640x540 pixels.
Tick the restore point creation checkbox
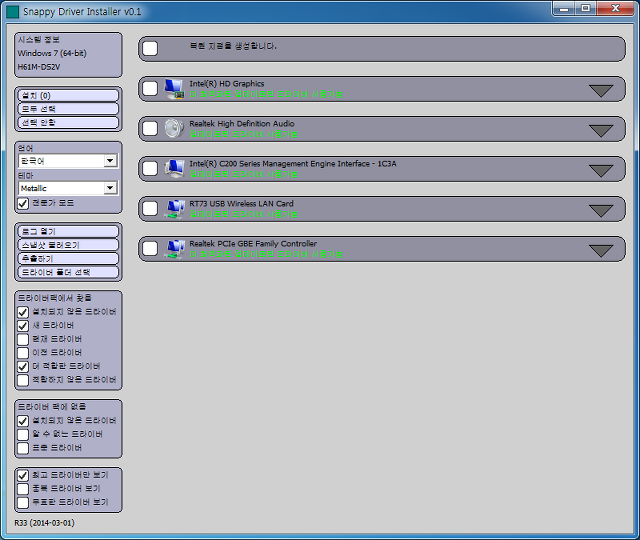(x=150, y=48)
